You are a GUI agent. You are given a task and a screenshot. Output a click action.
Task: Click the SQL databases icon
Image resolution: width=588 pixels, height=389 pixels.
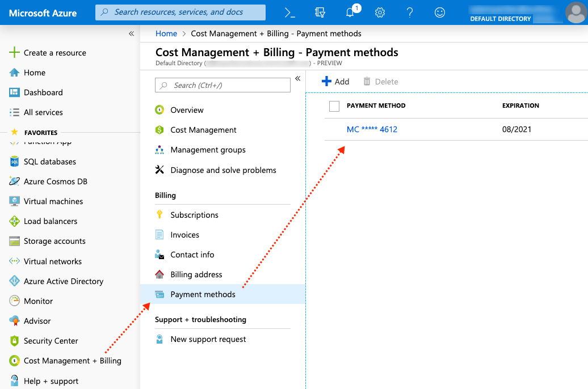[x=14, y=162]
